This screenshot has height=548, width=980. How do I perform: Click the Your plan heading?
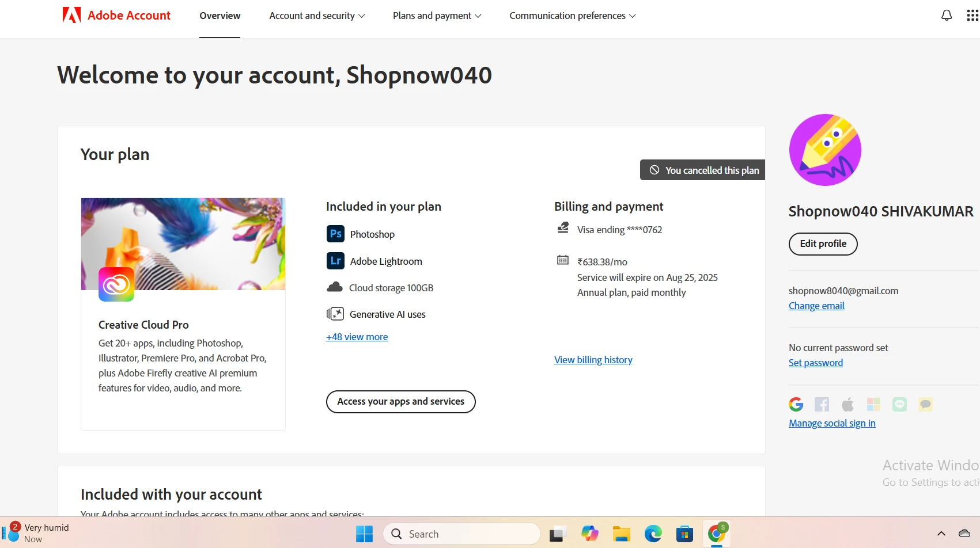coord(115,154)
